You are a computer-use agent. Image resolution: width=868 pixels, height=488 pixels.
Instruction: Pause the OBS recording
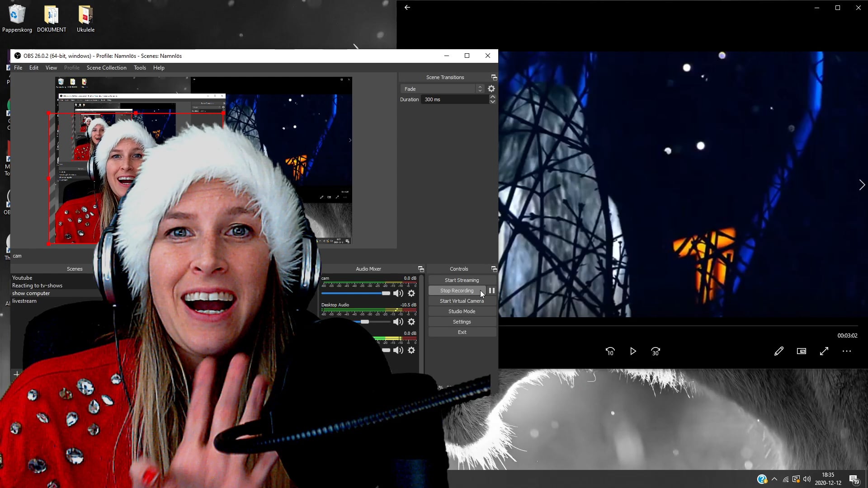click(x=492, y=291)
